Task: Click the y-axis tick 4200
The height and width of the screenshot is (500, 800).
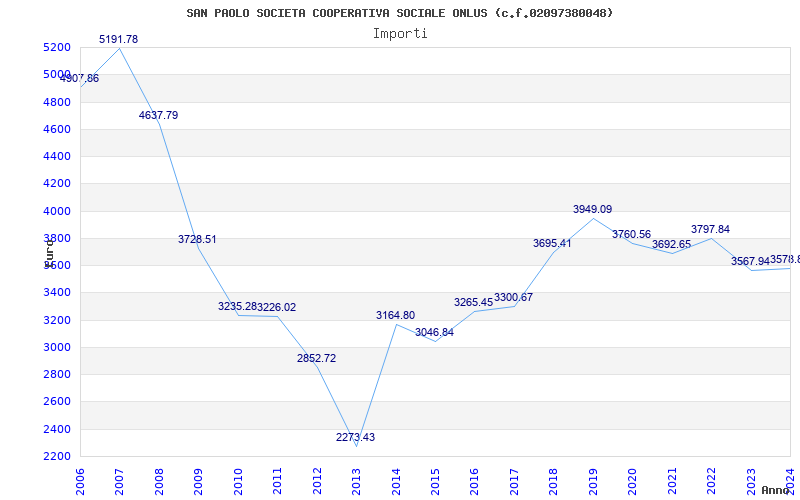Action: pyautogui.click(x=57, y=184)
